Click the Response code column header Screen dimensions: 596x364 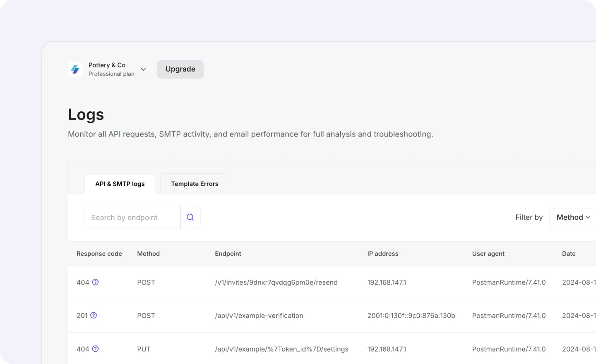[99, 254]
